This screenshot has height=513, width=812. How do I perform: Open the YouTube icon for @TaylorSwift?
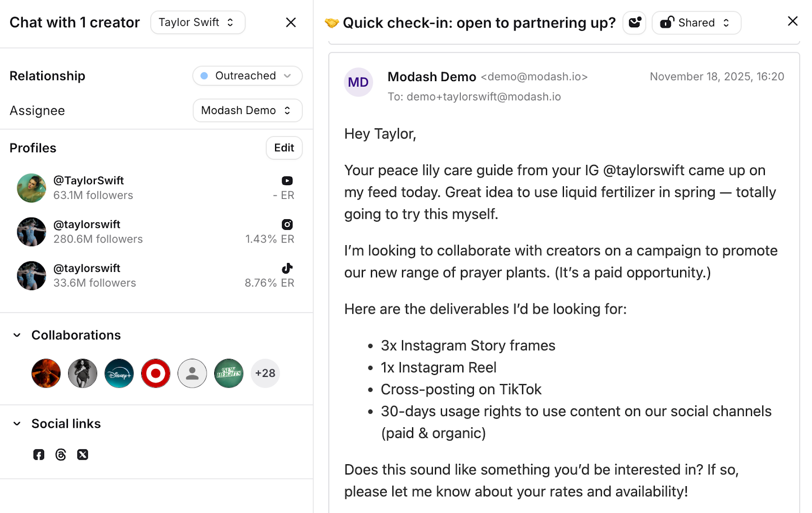287,181
